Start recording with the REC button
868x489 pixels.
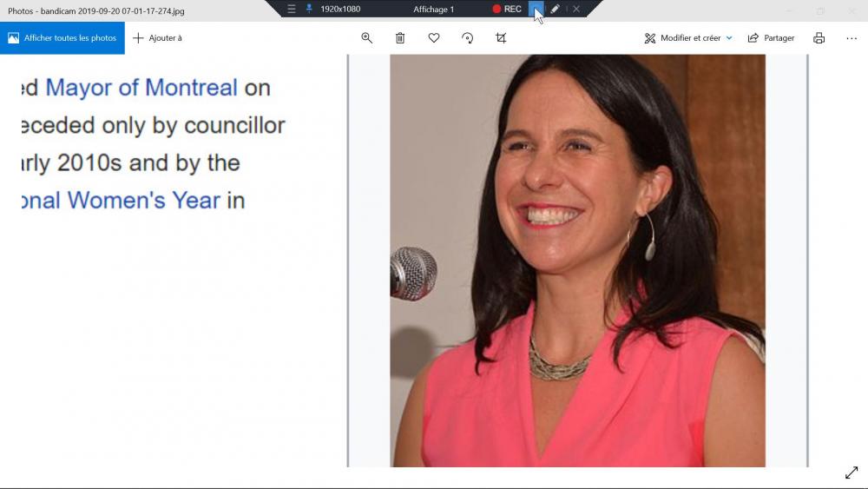[507, 9]
